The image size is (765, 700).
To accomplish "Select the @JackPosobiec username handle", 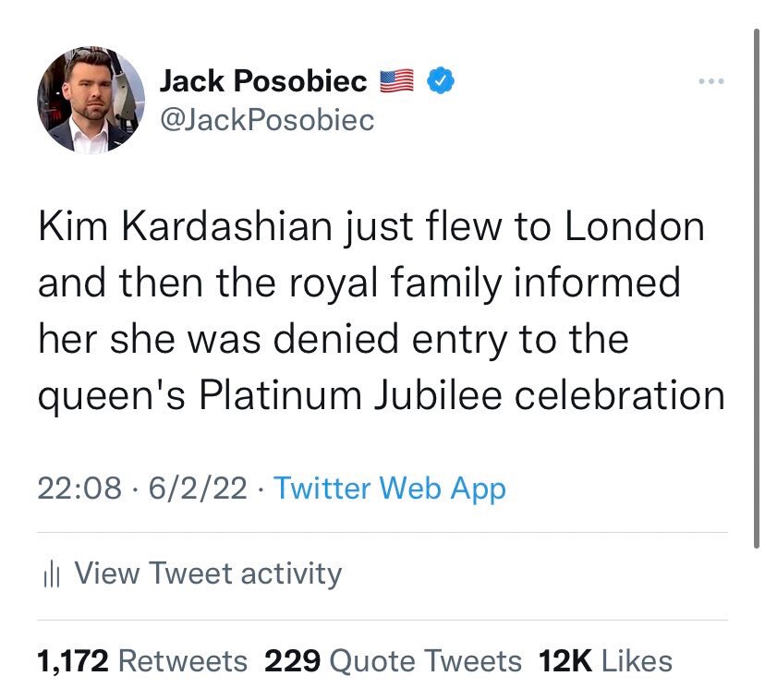I will point(268,118).
